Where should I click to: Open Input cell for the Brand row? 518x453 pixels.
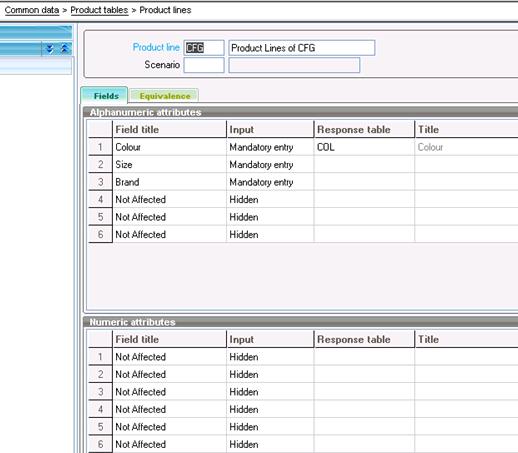pyautogui.click(x=270, y=182)
